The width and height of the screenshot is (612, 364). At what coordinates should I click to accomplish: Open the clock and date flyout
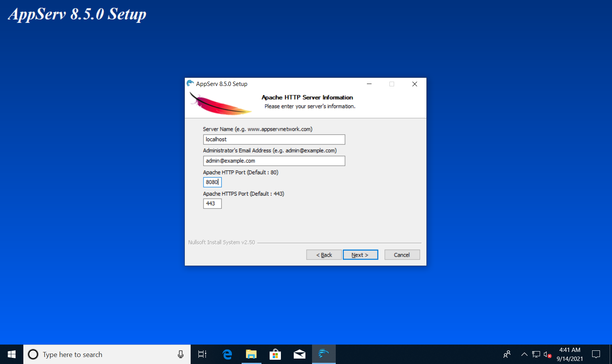tap(570, 354)
